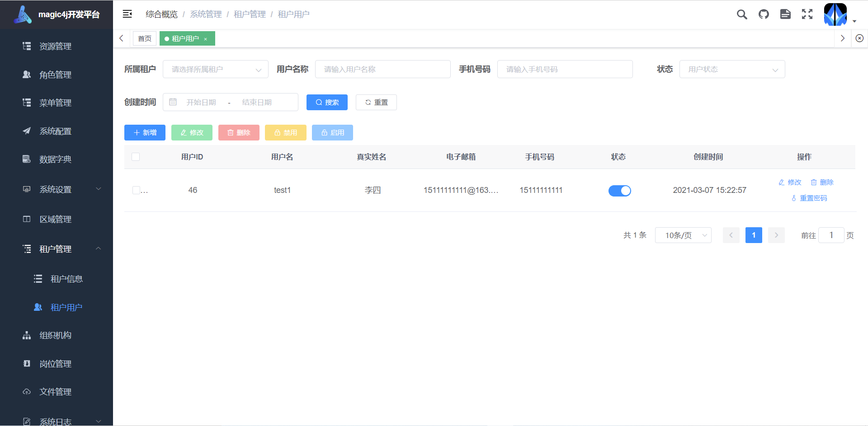Toggle sidebar collapse hamburger icon
868x426 pixels.
coord(127,14)
